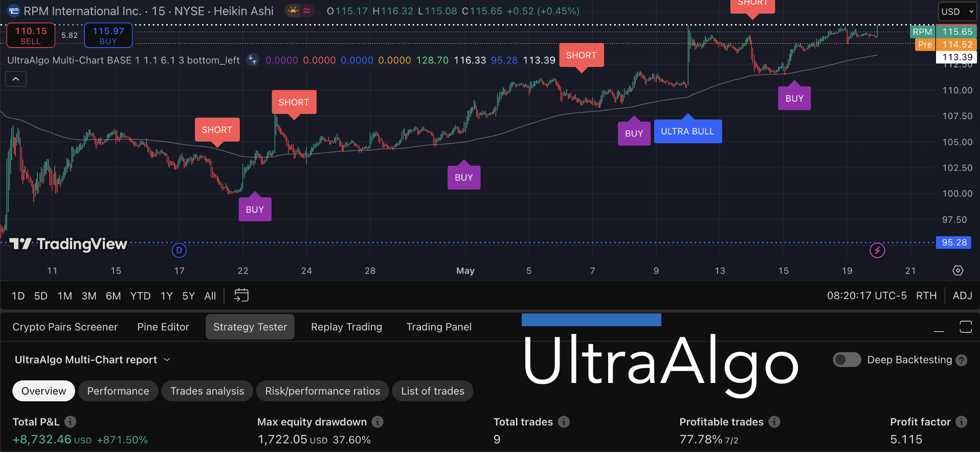Click the UltraAlgo indicator Pine source icon

pyautogui.click(x=253, y=60)
